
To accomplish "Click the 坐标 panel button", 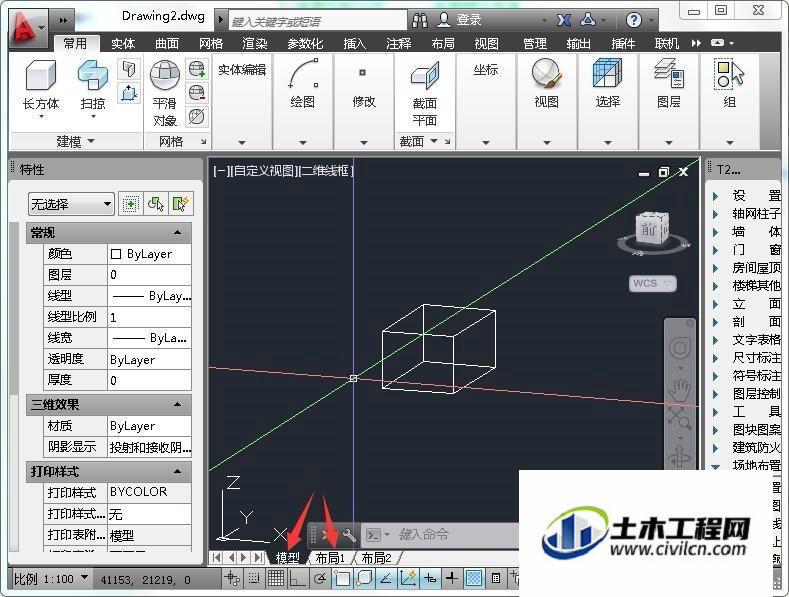I will click(486, 70).
